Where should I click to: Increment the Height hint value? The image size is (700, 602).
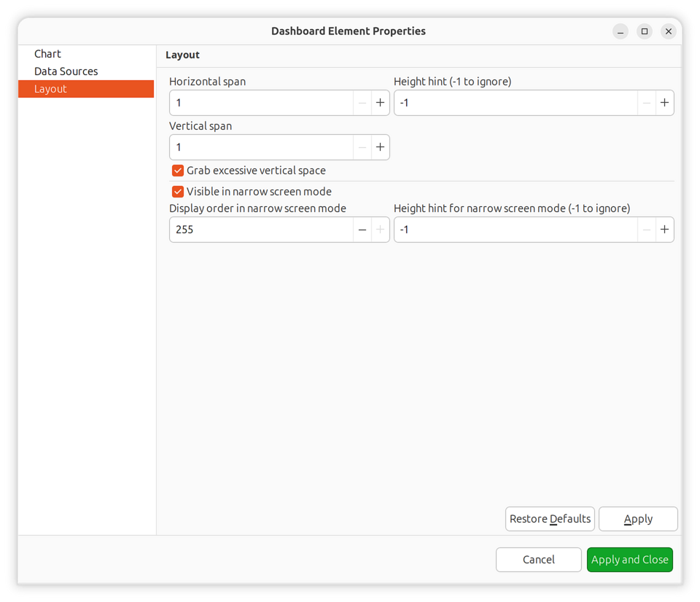(664, 103)
